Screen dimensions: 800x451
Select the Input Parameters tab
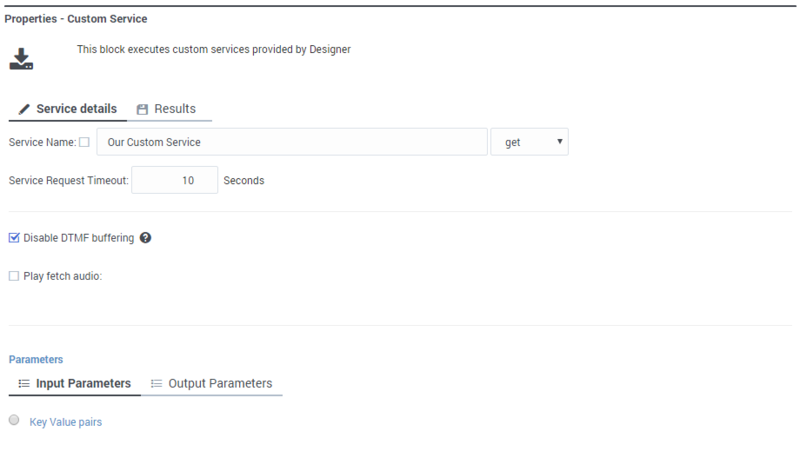click(74, 384)
